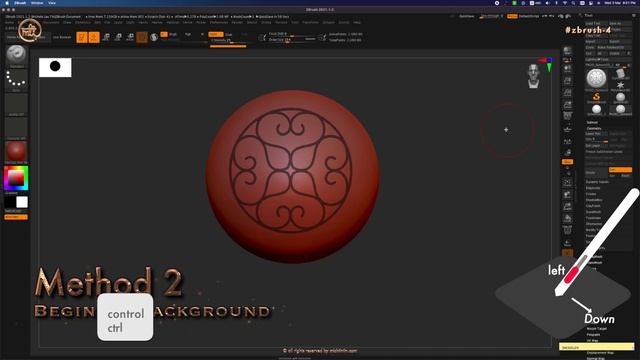Click the Frame icon in right shelf
Screen dimensions: 640x360
567,182
